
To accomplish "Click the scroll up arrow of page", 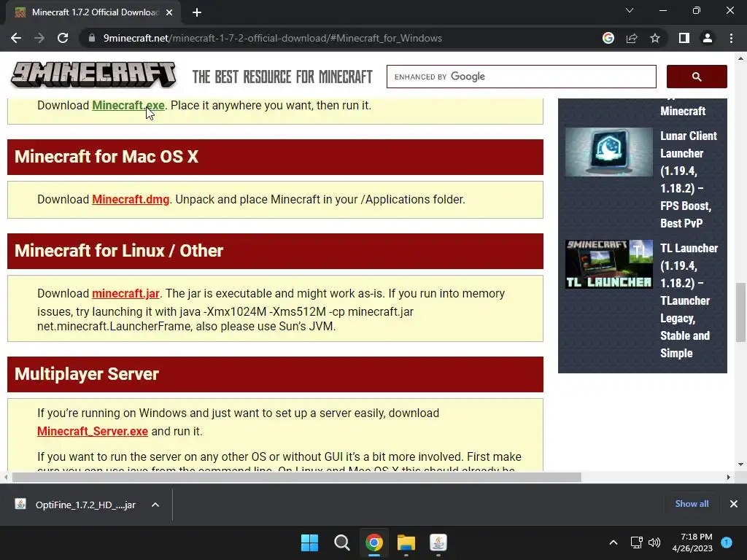I will click(740, 59).
